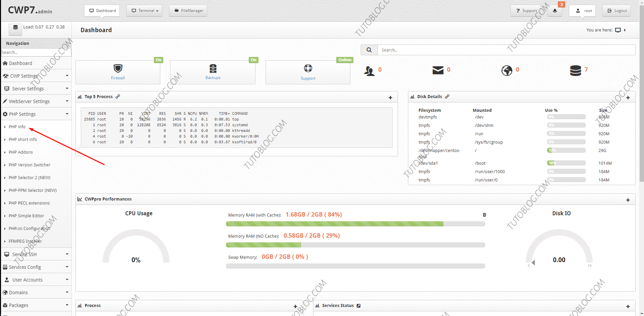The height and width of the screenshot is (316, 644).
Task: Click the Disk Details link icon
Action: (447, 96)
